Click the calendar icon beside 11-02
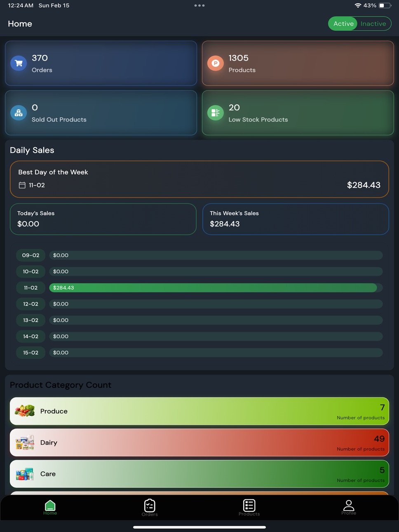The image size is (399, 532). tap(22, 185)
